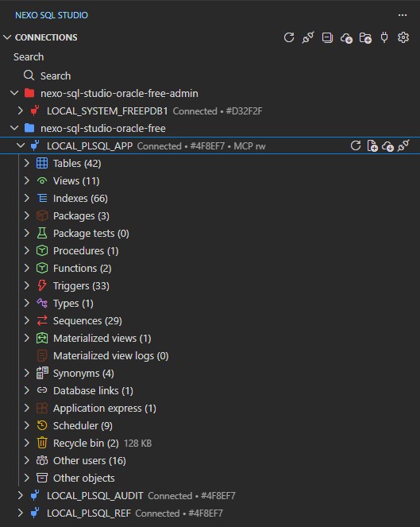Screen dimensions: 420x527
Task: Select the LOCAL_PLSQL_REF connection name
Action: click(89, 513)
